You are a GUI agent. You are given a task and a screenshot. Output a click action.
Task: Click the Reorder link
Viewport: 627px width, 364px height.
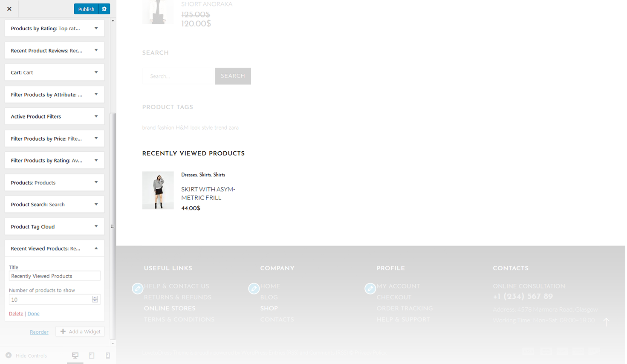pyautogui.click(x=39, y=332)
